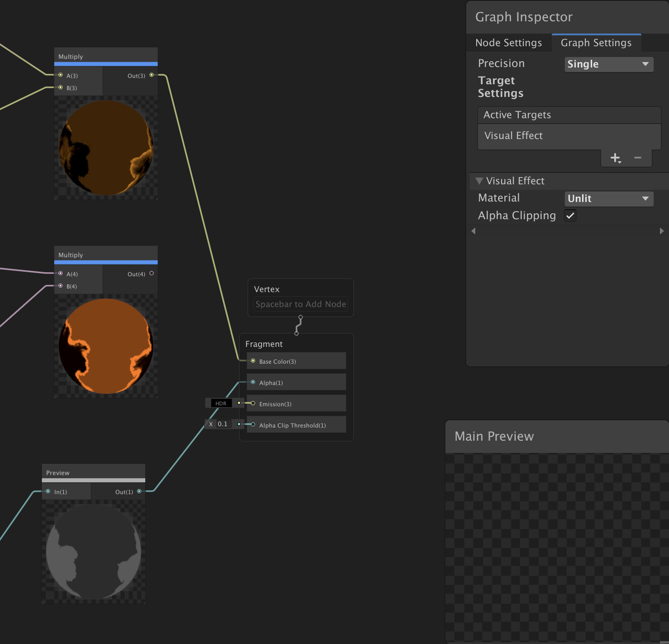This screenshot has height=644, width=669.
Task: Select the B(4) port on the lower Multiply node
Action: (x=60, y=285)
